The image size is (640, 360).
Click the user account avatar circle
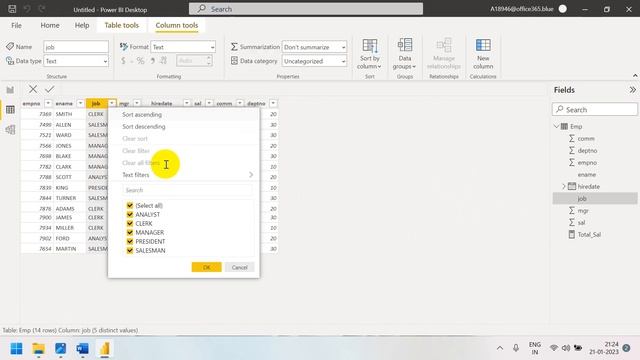click(x=562, y=9)
